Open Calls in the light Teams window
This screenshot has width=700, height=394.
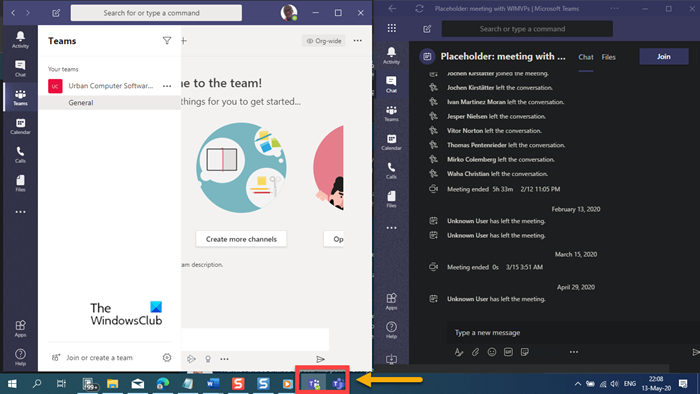click(20, 155)
